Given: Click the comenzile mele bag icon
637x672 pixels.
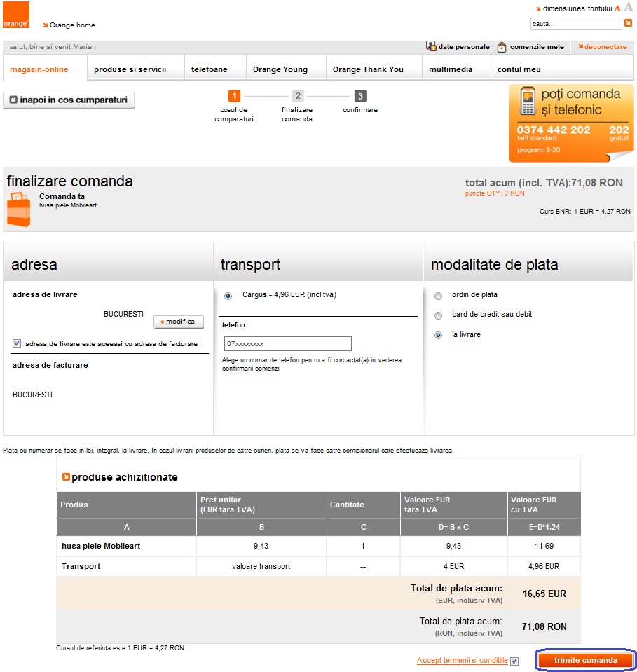Looking at the screenshot, I should (502, 47).
